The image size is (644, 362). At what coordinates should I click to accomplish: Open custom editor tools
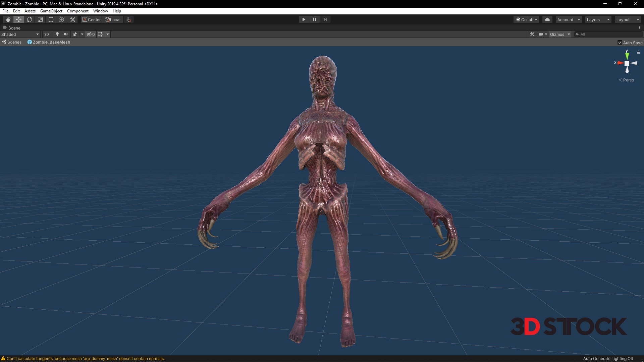[x=72, y=19]
